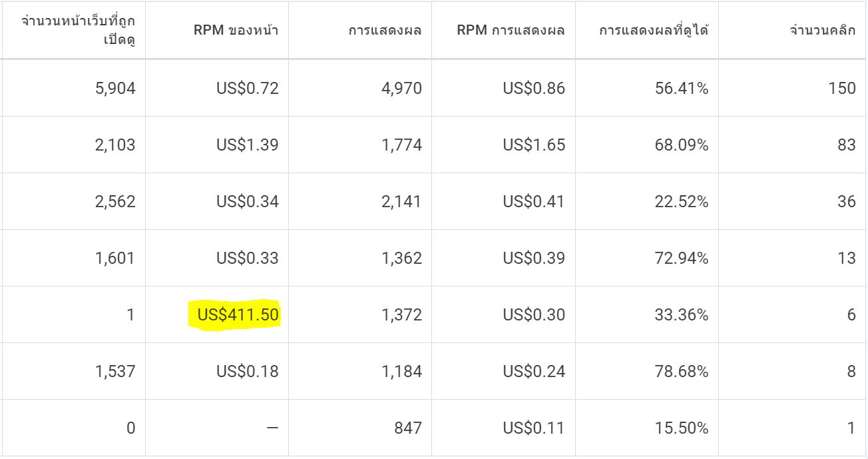Select the highlighted US$411.50 cell
This screenshot has height=459, width=868.
[x=234, y=314]
